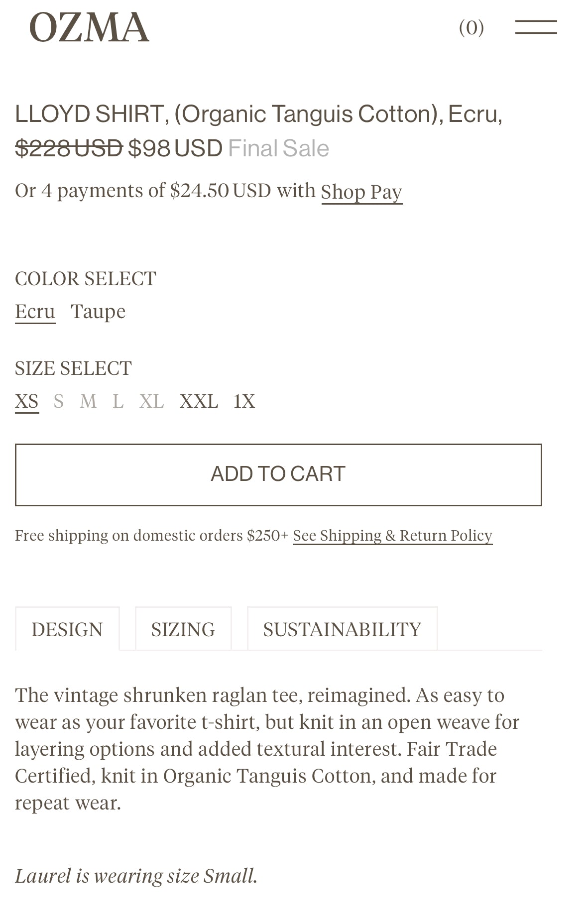587x924 pixels.
Task: Select the Taupe color option
Action: coord(98,312)
